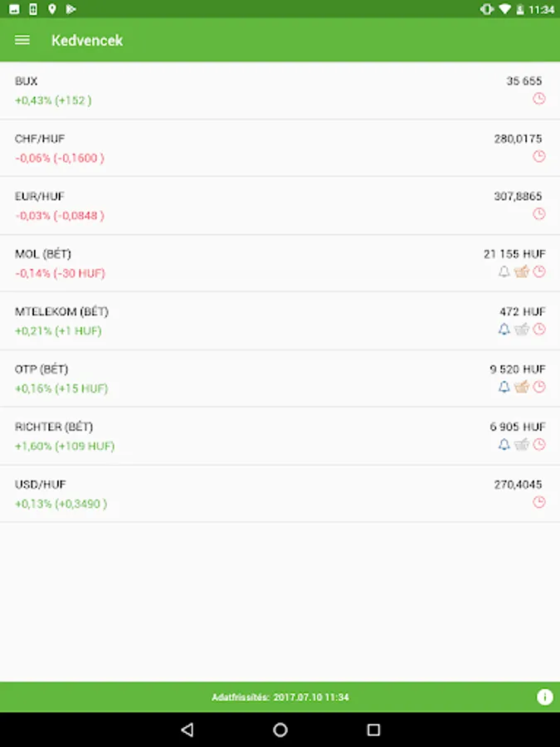Click the basket icon for RICHTER
The height and width of the screenshot is (747, 560).
coord(522,445)
